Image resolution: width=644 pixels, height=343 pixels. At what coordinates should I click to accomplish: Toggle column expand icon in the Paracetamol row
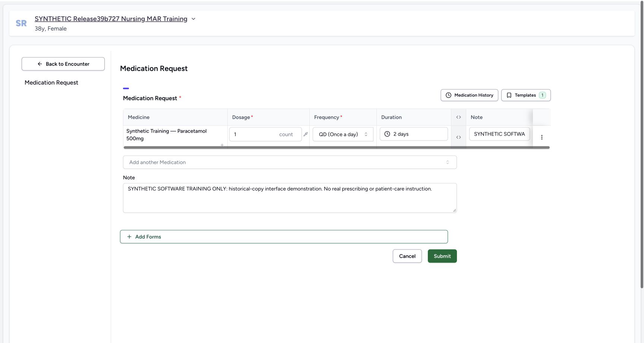point(458,137)
